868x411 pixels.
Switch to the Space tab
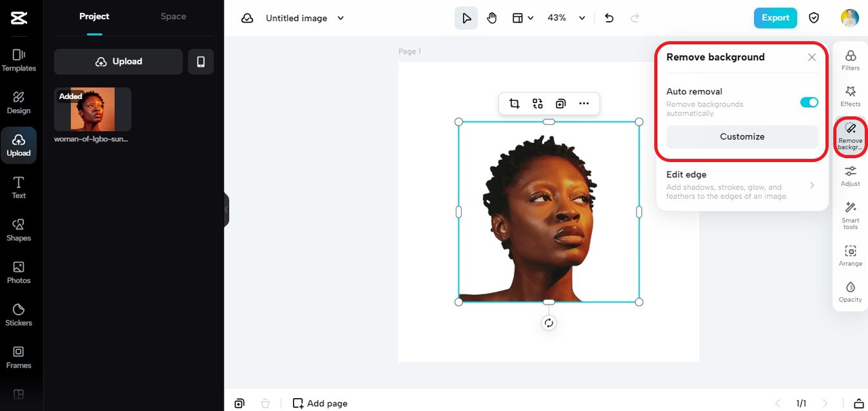[174, 16]
